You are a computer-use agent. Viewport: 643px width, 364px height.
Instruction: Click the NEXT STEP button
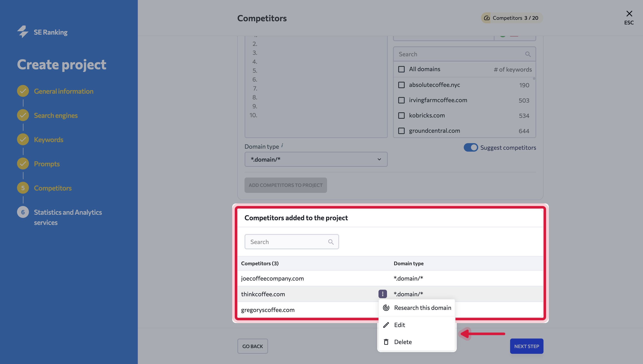coord(527,346)
